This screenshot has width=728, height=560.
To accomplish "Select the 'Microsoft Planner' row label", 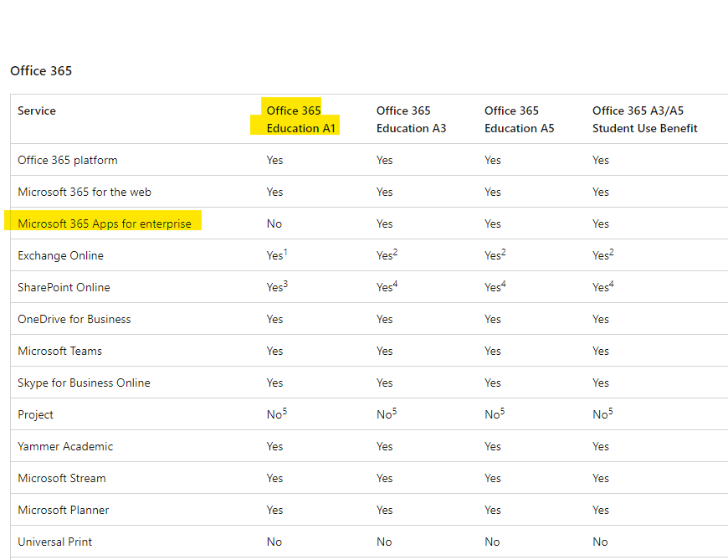I will coord(63,510).
